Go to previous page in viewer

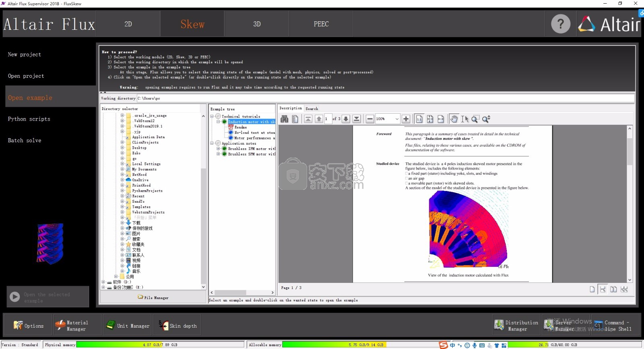[319, 119]
